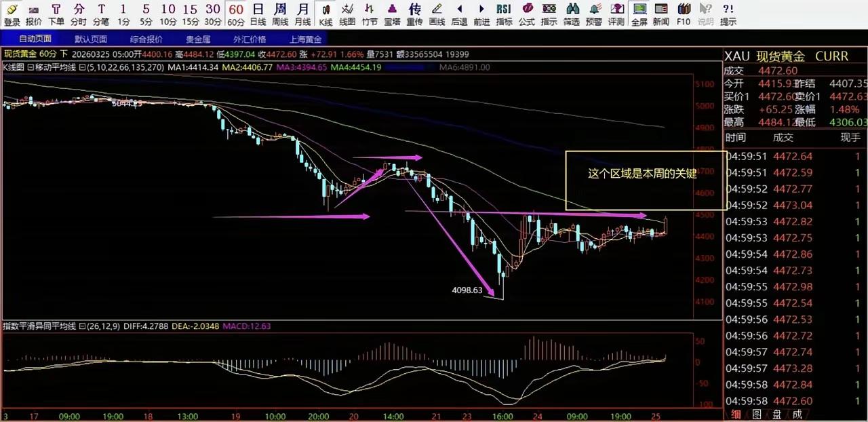Viewport: 868px width, 422px height.
Task: Select the 宝塔 tower chart icon
Action: pos(392,14)
